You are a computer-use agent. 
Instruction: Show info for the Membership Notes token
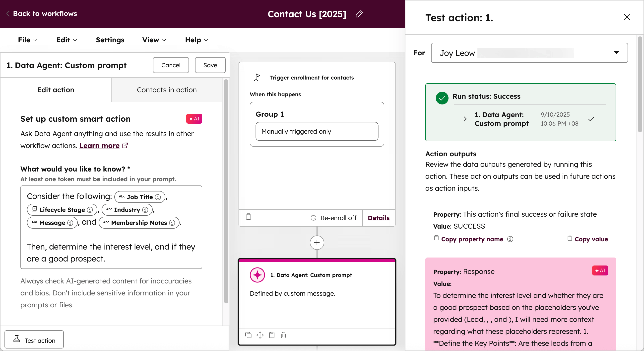pyautogui.click(x=172, y=223)
